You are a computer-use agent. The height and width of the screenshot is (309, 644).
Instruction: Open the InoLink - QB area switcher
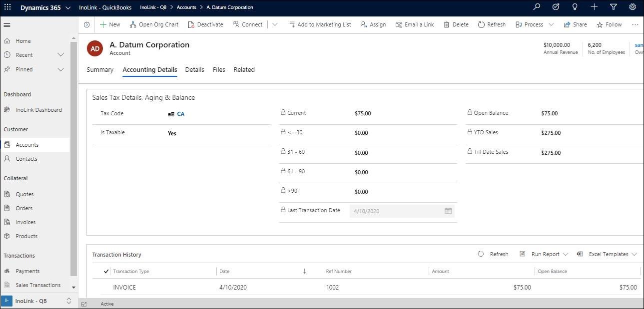point(38,301)
